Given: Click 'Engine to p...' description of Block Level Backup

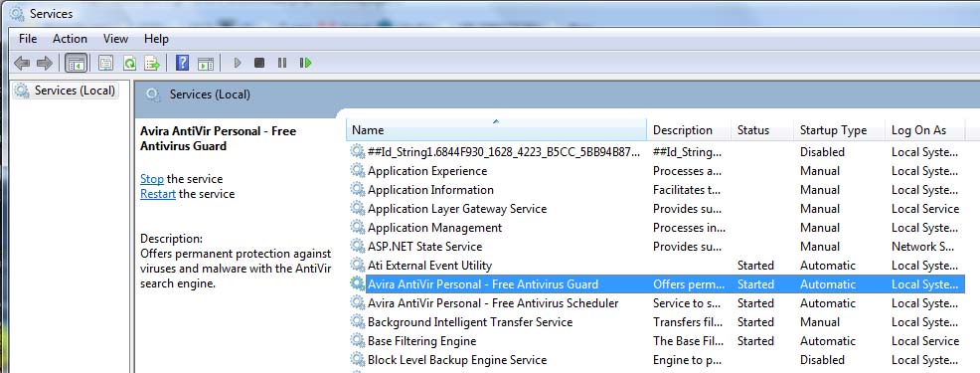Looking at the screenshot, I should [688, 360].
